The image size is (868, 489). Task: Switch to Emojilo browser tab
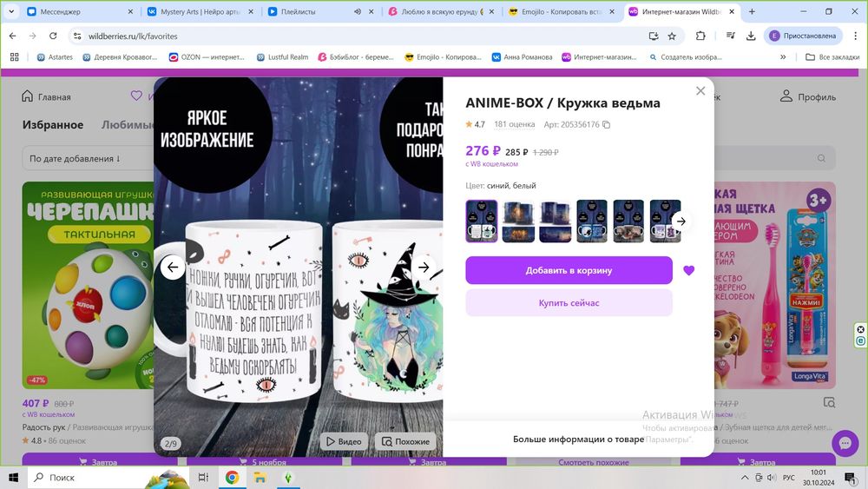[x=562, y=11]
